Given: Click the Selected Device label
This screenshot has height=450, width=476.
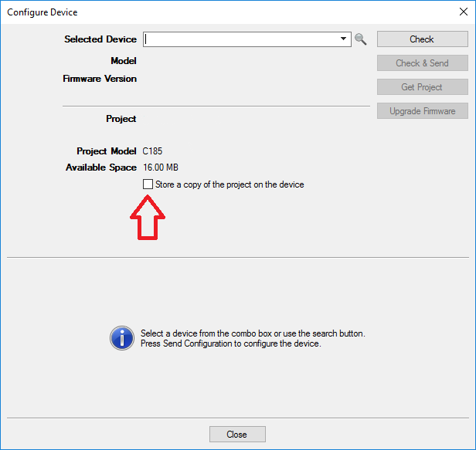Looking at the screenshot, I should [x=100, y=39].
